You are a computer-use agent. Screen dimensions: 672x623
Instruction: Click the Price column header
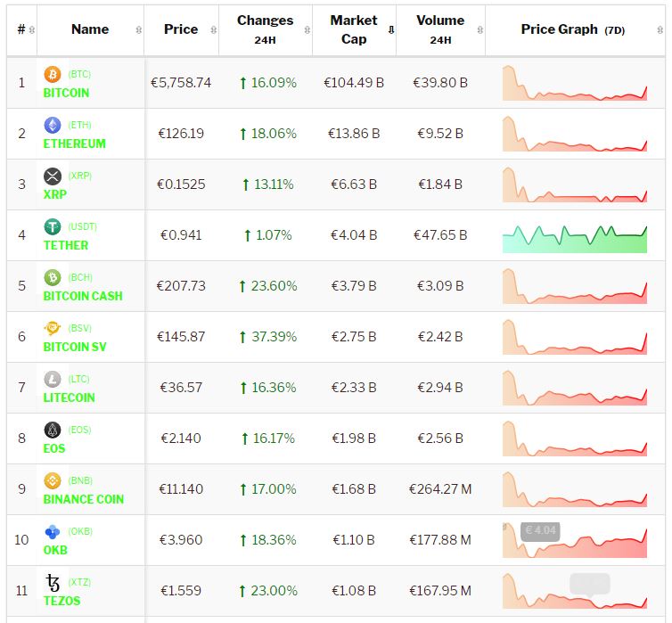pos(181,29)
